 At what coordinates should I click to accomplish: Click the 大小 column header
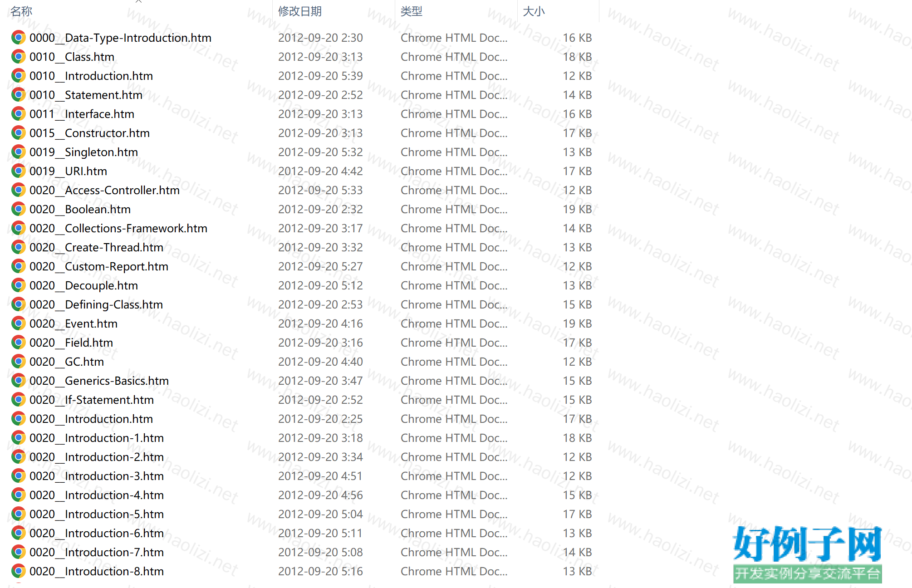pyautogui.click(x=533, y=11)
